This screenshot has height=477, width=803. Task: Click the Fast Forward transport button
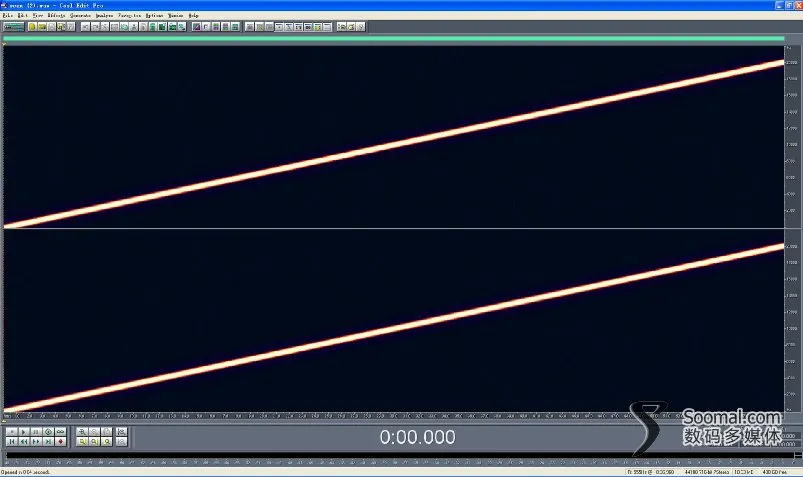(x=36, y=441)
